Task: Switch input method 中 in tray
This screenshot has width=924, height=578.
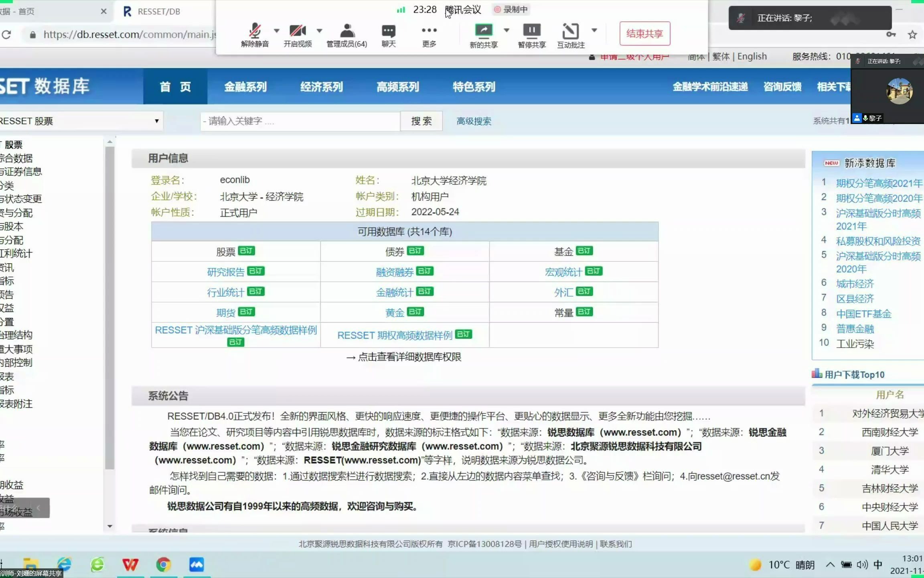Action: (878, 565)
